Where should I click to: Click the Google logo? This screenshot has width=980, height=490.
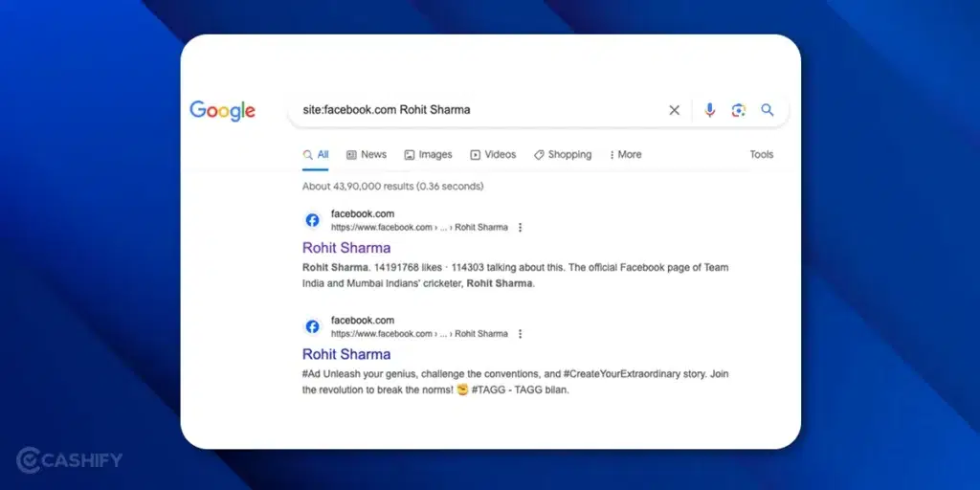tap(222, 111)
